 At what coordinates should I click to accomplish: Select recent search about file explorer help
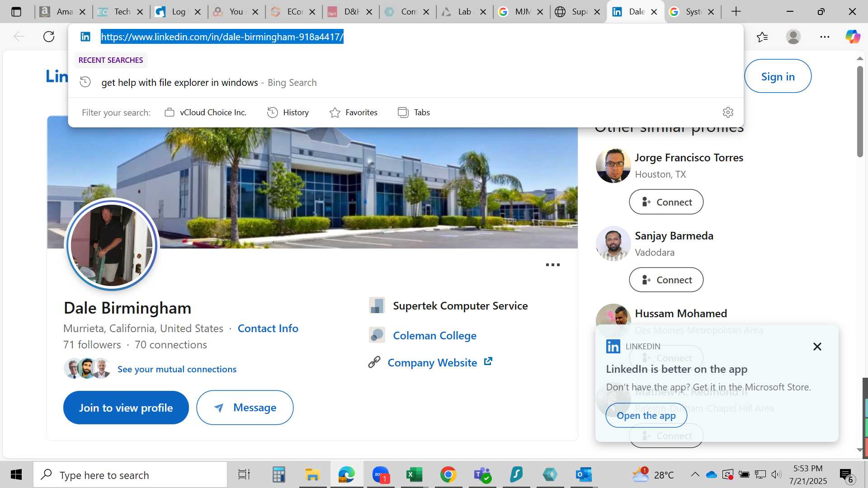[x=406, y=83]
